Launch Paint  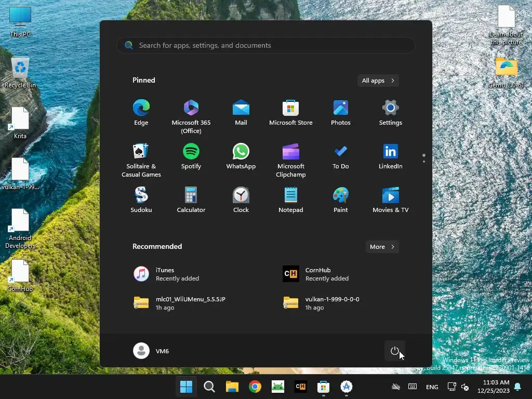click(x=341, y=200)
